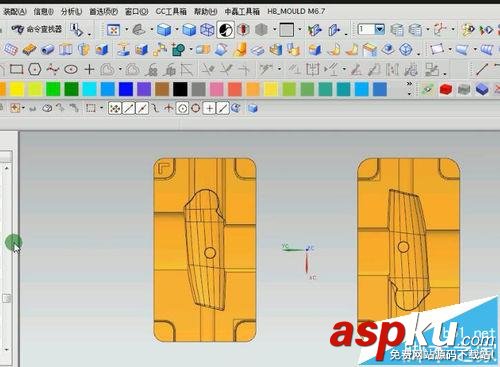The height and width of the screenshot is (367, 500).
Task: Click the gray hexagon solid icon
Action: 261,30
